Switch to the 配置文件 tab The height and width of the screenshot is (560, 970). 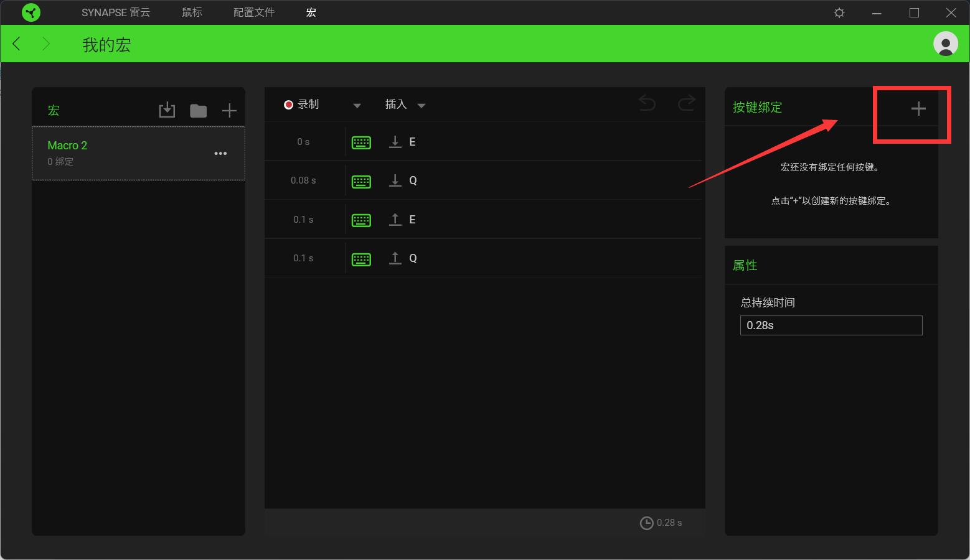(x=253, y=12)
